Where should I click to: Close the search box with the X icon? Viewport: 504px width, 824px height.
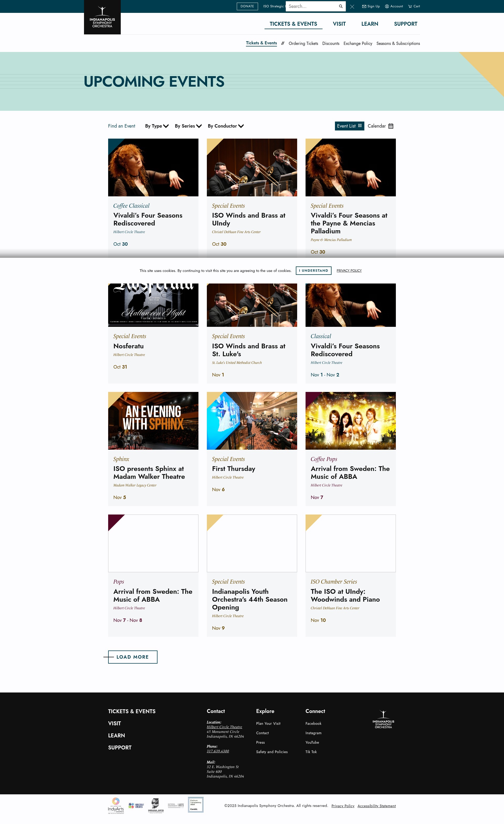point(352,7)
